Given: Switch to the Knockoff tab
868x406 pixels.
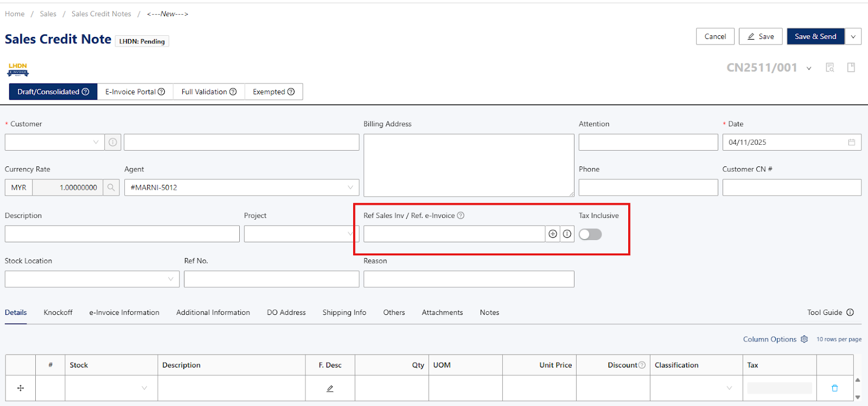Looking at the screenshot, I should click(58, 312).
